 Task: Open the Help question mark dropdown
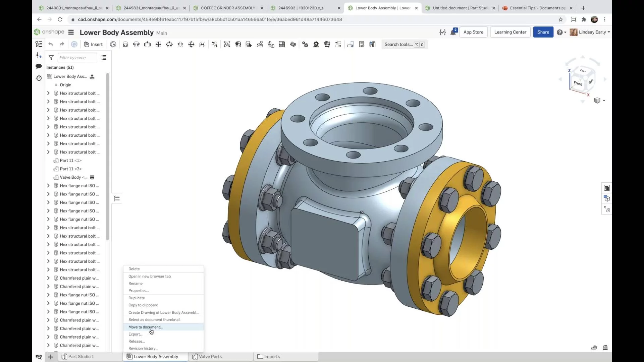pyautogui.click(x=561, y=32)
